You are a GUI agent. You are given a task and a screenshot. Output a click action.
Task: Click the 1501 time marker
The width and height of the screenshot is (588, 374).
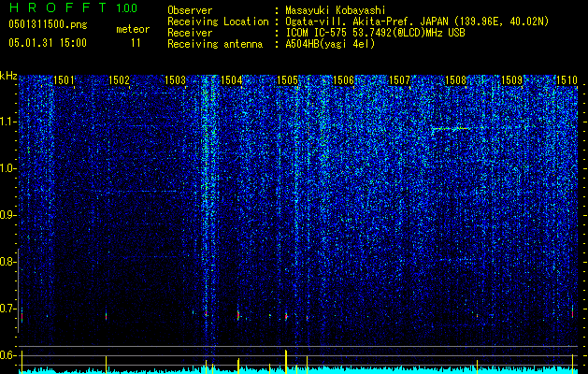64,80
